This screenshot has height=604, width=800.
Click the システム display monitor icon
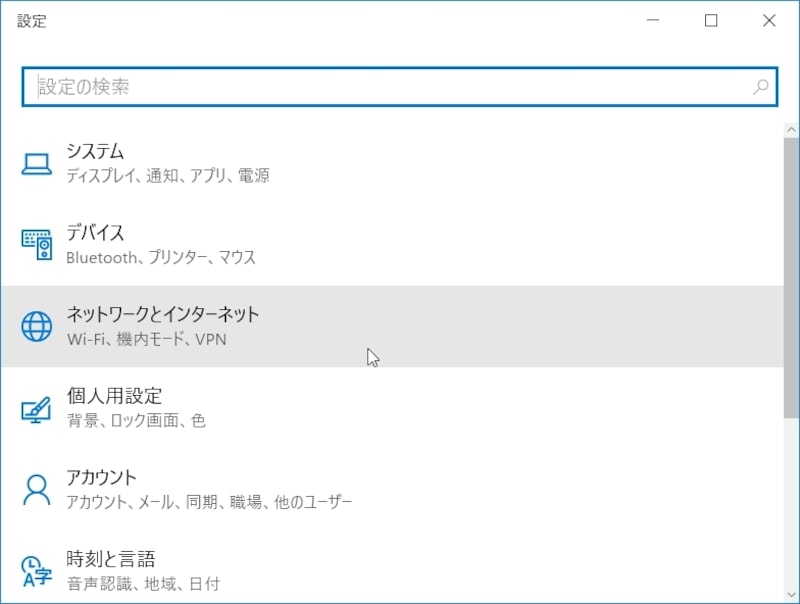click(x=37, y=163)
